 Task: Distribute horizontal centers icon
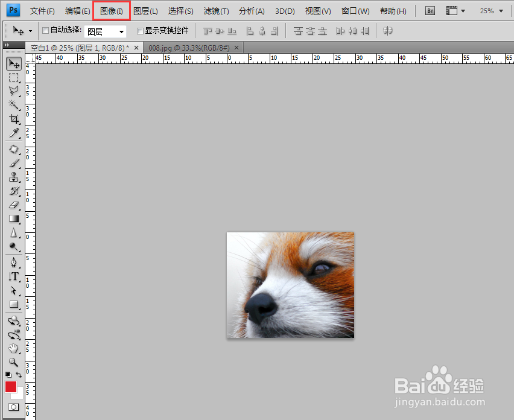click(353, 31)
